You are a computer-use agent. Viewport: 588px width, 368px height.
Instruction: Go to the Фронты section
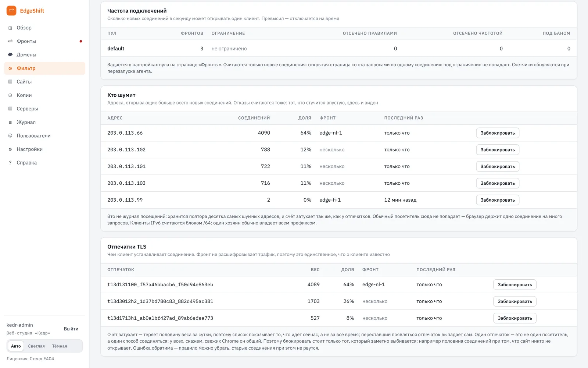coord(44,41)
